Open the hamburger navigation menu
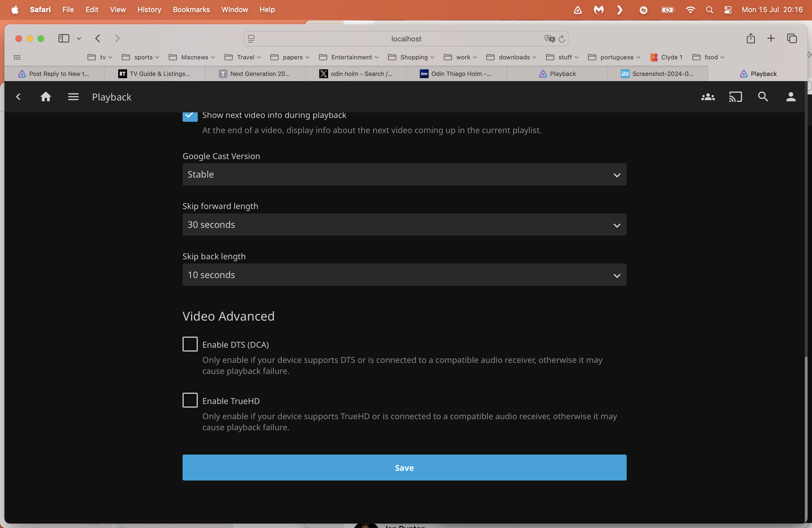812x528 pixels. point(73,97)
